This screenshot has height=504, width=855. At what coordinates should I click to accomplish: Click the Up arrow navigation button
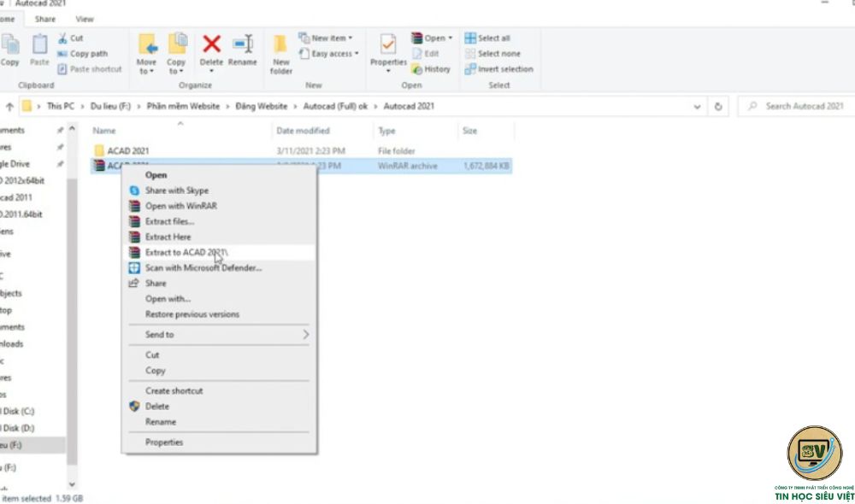(x=9, y=106)
